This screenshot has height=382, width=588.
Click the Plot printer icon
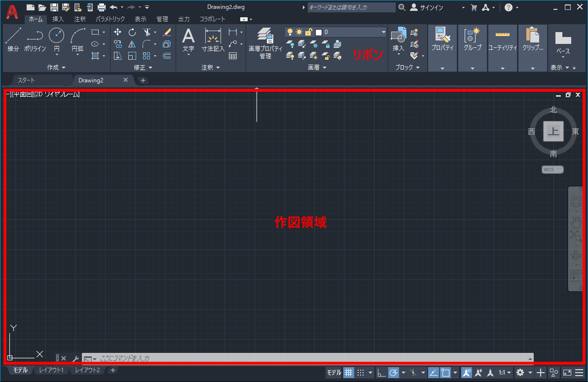click(x=102, y=7)
